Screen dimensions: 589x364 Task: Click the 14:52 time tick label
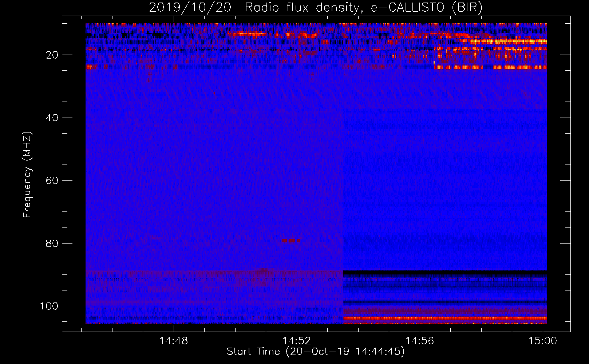point(297,341)
